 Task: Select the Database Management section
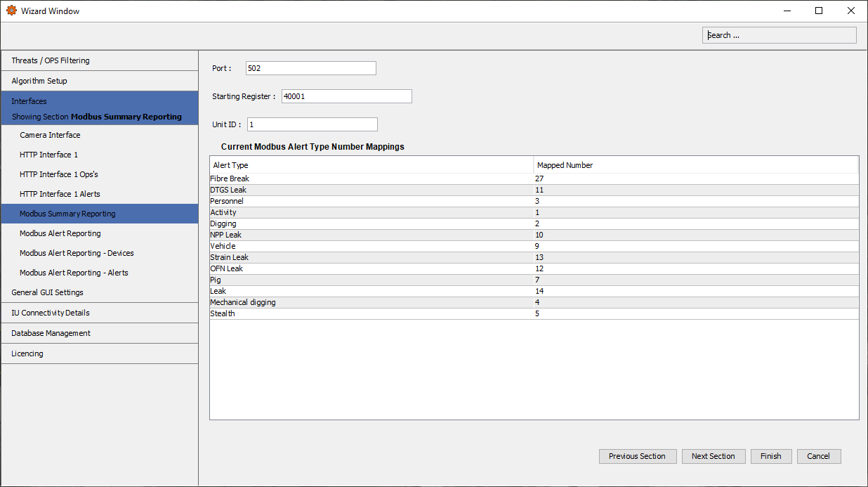51,333
